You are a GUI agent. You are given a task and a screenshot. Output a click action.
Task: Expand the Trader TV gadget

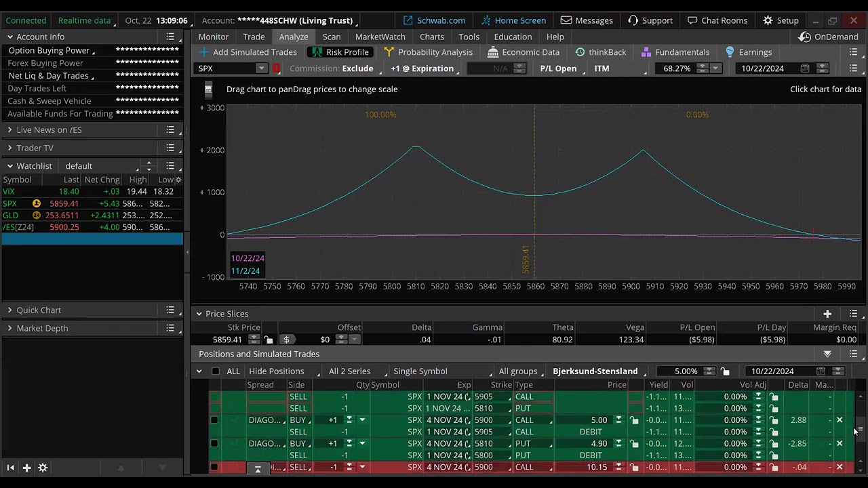point(10,148)
